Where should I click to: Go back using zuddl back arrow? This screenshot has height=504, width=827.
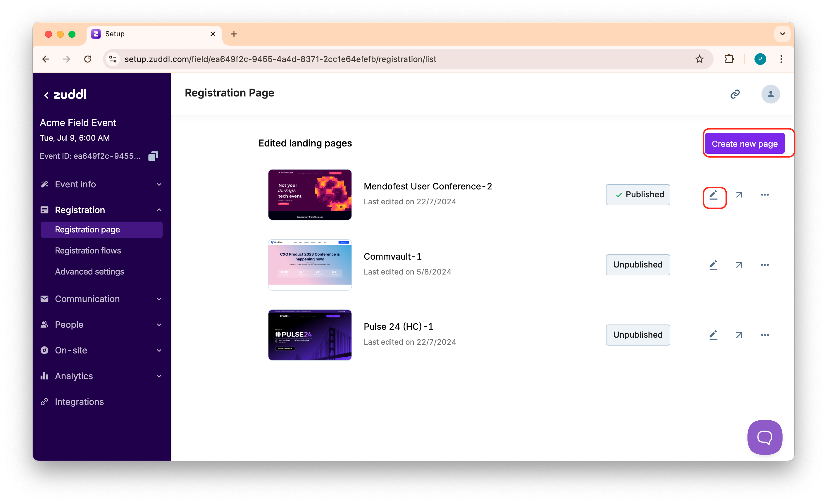point(46,95)
